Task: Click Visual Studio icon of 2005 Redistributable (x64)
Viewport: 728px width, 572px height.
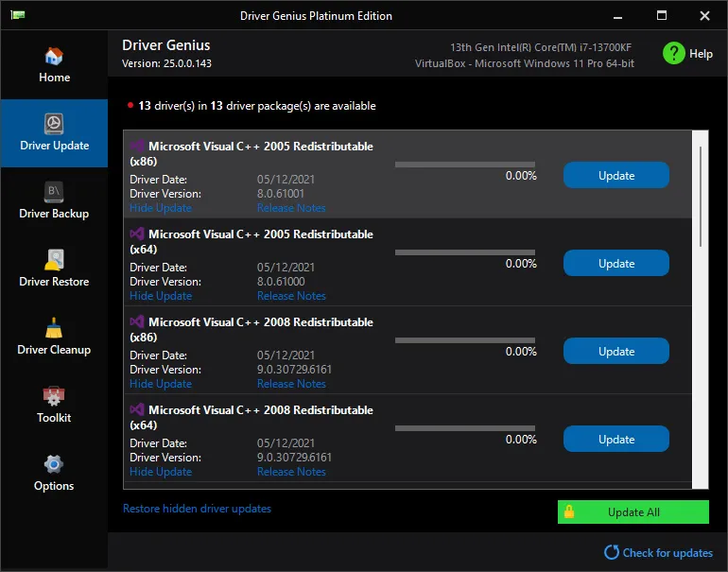Action: click(x=137, y=234)
